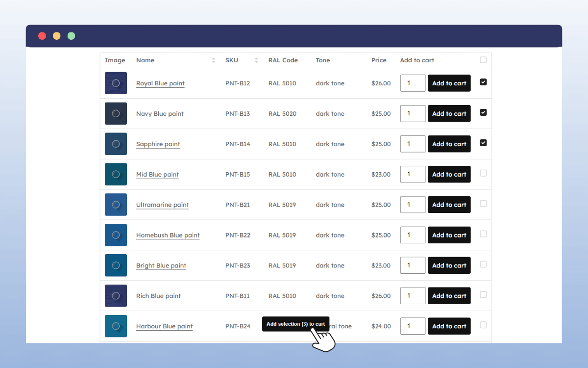Viewport: 588px width, 368px height.
Task: Click the quantity field for Ultramarine paint
Action: (x=413, y=205)
